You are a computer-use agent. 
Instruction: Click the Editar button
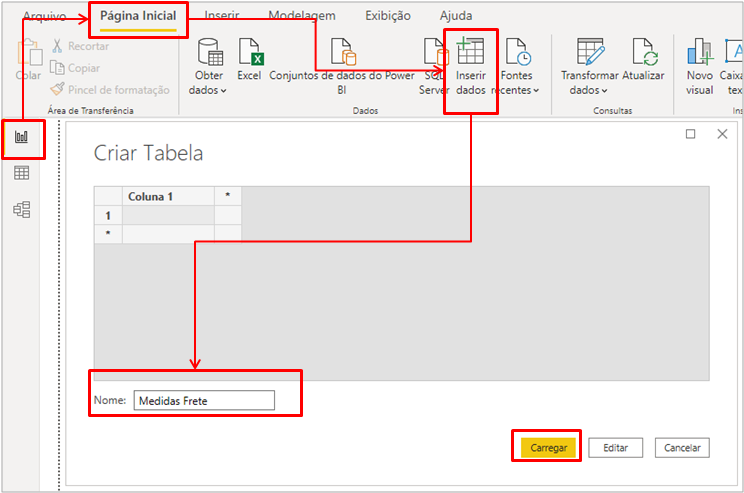point(615,448)
